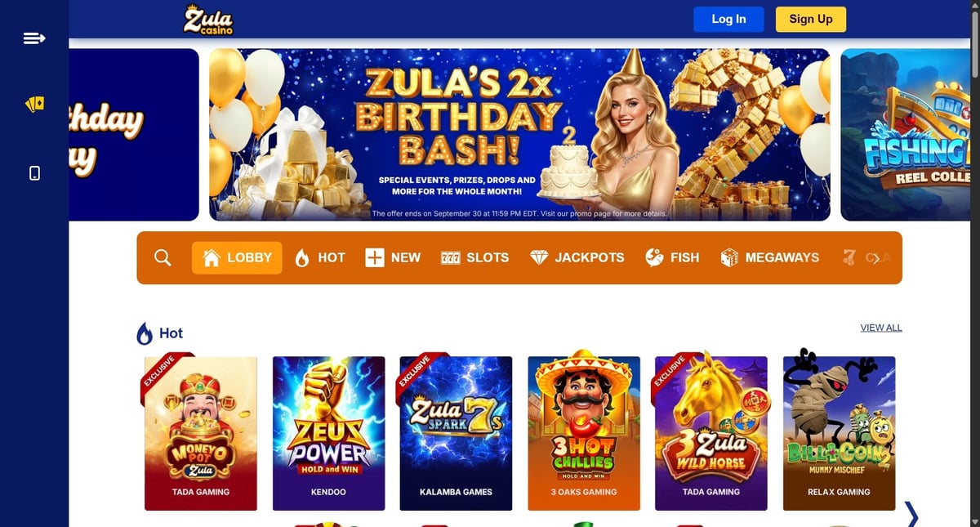Open the Megaways dice category
Screen dimensions: 980x527
769,257
